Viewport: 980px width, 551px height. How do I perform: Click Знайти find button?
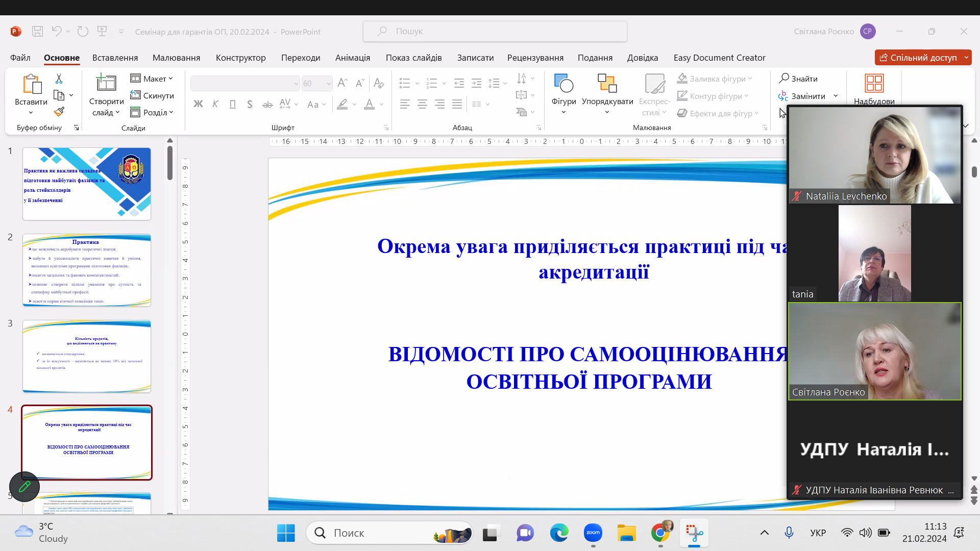(799, 79)
